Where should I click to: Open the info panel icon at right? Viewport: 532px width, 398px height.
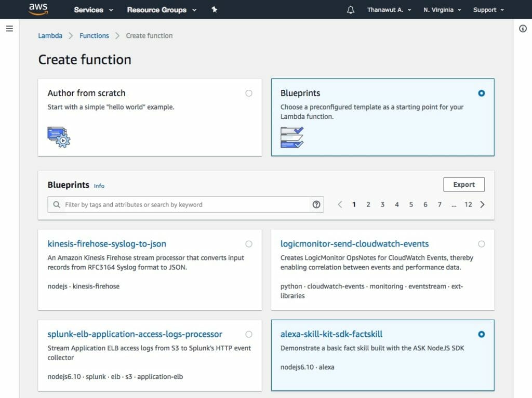coord(523,29)
